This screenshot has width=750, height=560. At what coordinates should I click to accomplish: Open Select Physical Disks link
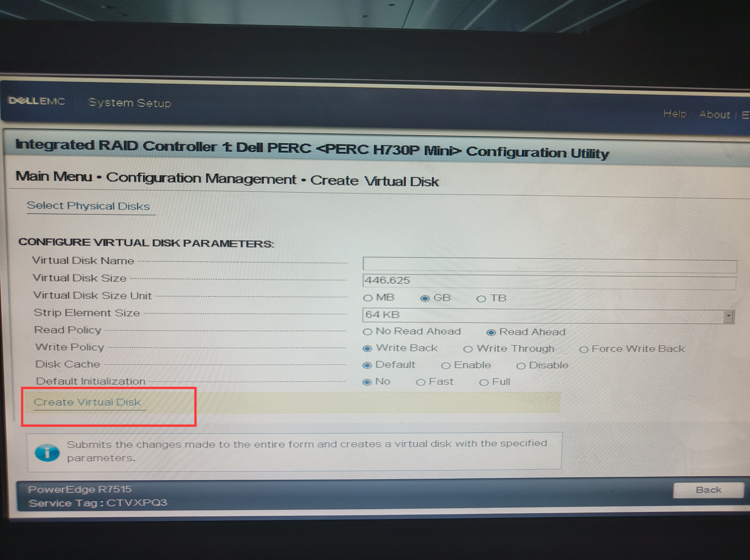(88, 206)
